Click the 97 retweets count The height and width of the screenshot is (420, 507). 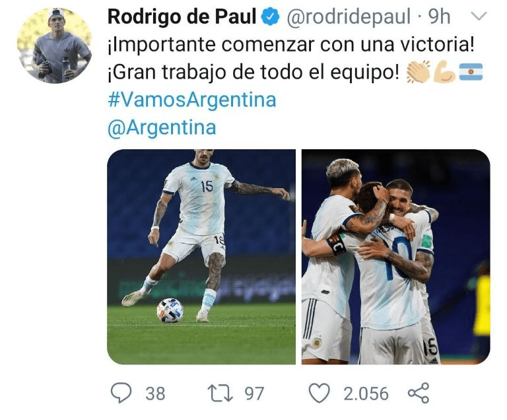tap(254, 394)
